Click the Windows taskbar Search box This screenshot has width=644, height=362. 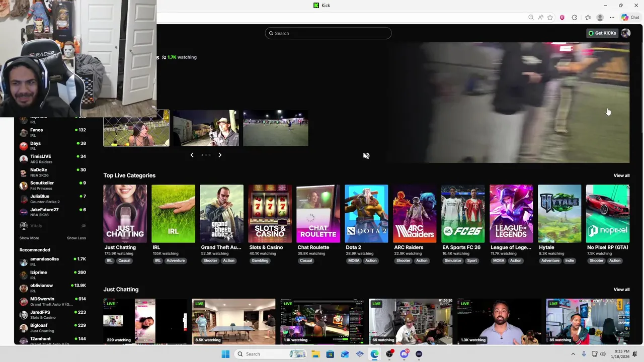pos(271,354)
